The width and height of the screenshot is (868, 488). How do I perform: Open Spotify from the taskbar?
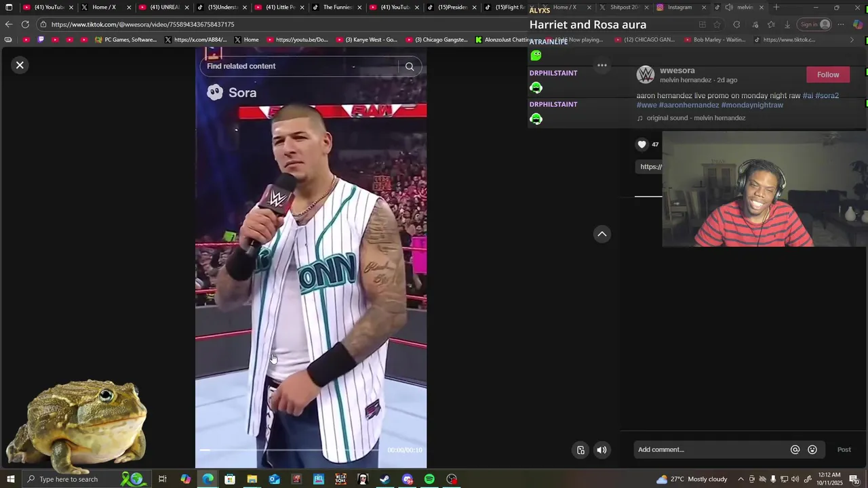click(429, 479)
